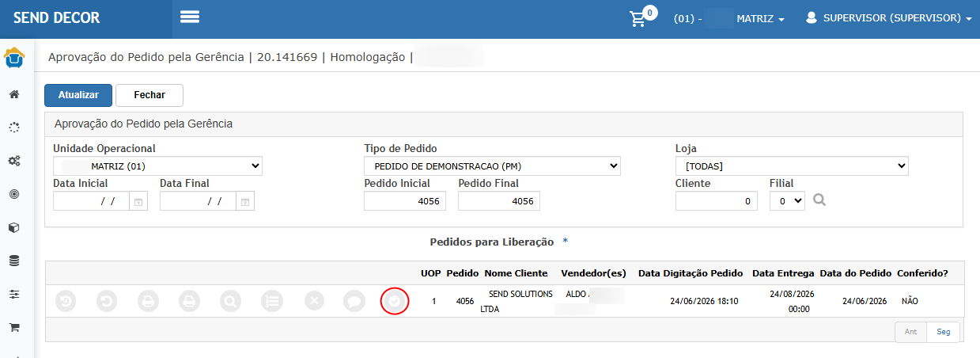Click the Ant pagination button
Viewport: 980px width, 358px height.
[910, 332]
